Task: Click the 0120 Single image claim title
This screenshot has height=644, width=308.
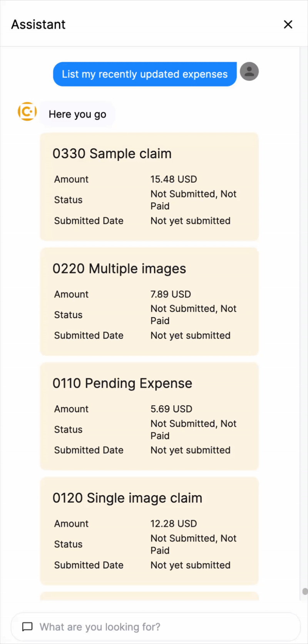Action: tap(127, 498)
